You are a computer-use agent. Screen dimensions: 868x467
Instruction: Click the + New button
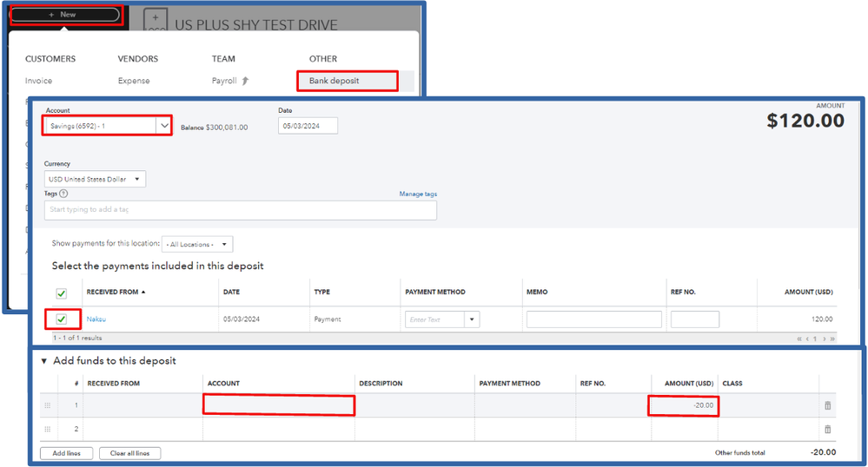click(x=65, y=15)
